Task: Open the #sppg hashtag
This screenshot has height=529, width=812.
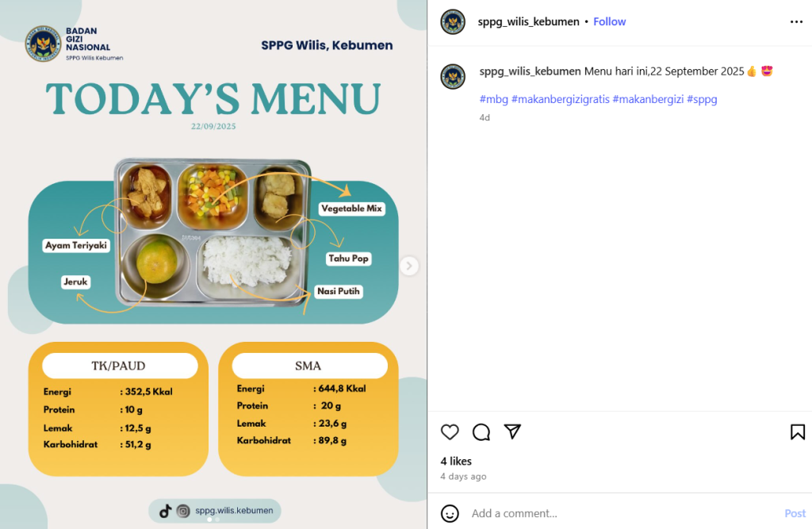Action: (x=702, y=99)
